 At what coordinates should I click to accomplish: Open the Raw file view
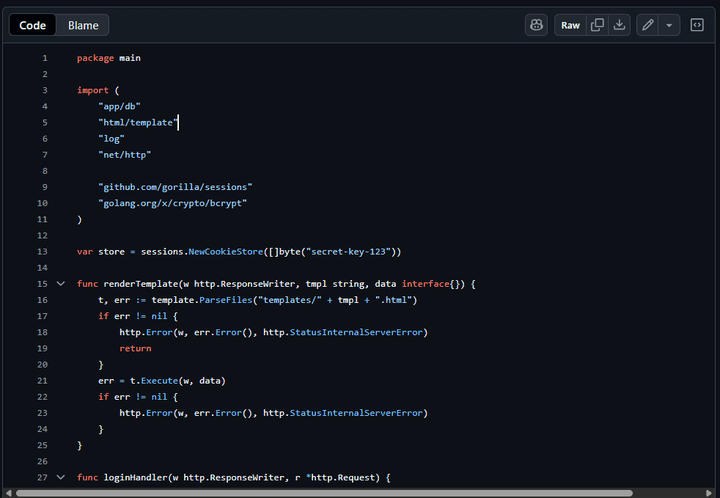(x=570, y=25)
